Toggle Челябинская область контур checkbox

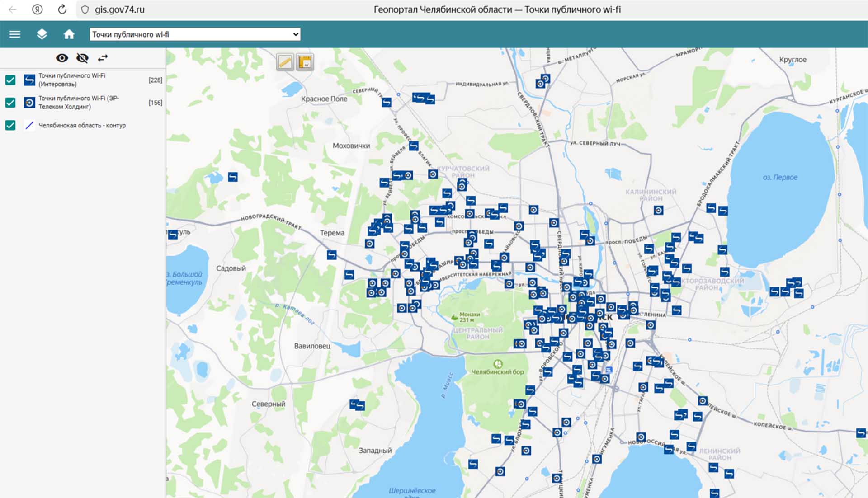pyautogui.click(x=10, y=125)
